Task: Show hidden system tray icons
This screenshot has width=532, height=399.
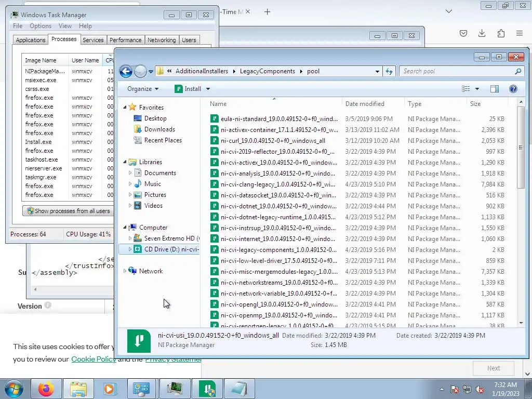Action: pyautogui.click(x=442, y=390)
